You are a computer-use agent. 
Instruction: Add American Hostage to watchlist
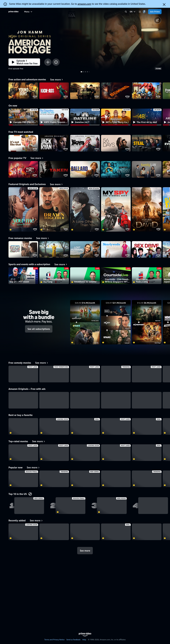[48, 62]
